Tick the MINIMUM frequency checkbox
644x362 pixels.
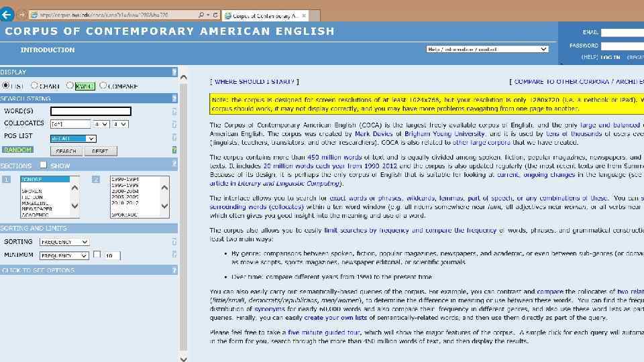coord(97,255)
